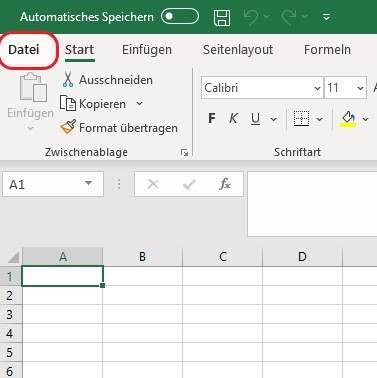The height and width of the screenshot is (378, 377).
Task: Switch to the Start tab
Action: [79, 50]
